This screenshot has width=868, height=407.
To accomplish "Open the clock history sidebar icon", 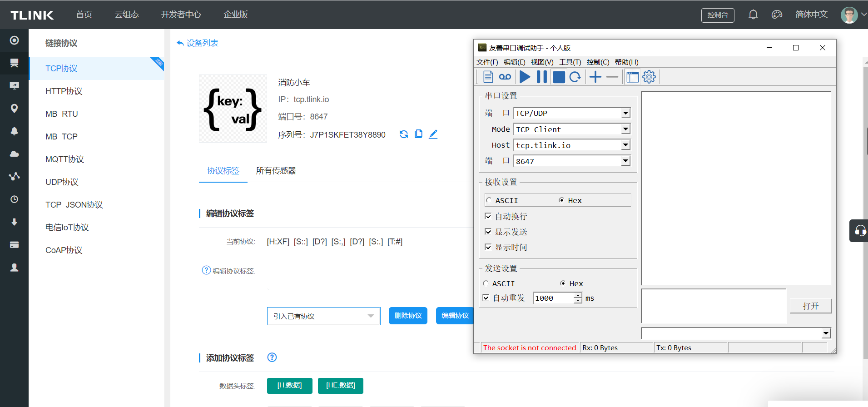I will pyautogui.click(x=15, y=199).
